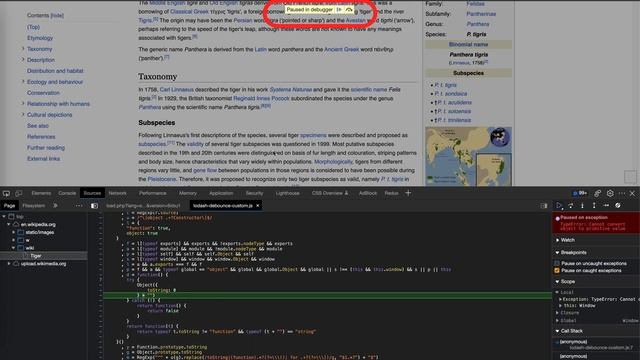This screenshot has width=640, height=360.
Task: Collapse the en.wikipedia.org tree node
Action: [x=9, y=224]
